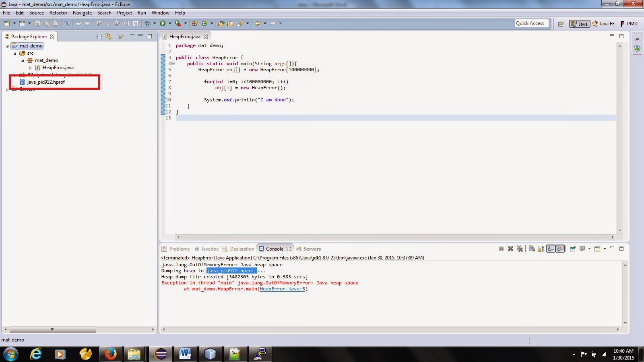Collapse the src folder node
The height and width of the screenshot is (362, 644).
click(x=15, y=53)
